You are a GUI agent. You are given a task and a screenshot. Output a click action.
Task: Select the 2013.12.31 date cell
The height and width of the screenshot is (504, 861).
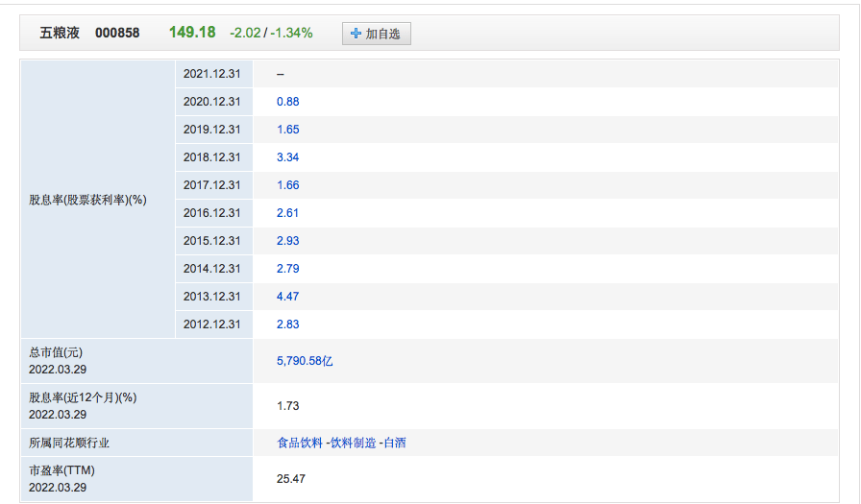coord(214,297)
